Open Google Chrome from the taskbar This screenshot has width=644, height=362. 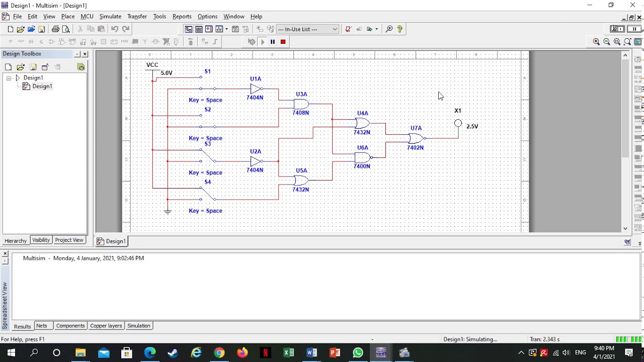click(x=219, y=352)
